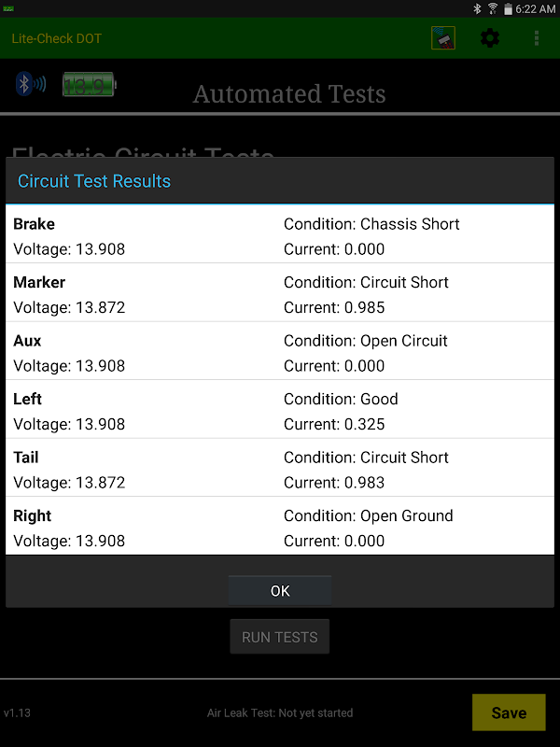The image size is (560, 747).
Task: Select the Right circuit result row
Action: tap(280, 528)
